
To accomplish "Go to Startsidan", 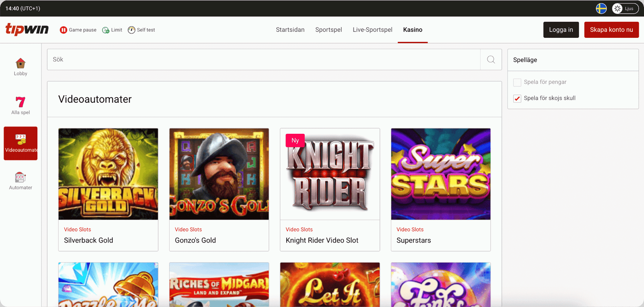I will (x=290, y=30).
